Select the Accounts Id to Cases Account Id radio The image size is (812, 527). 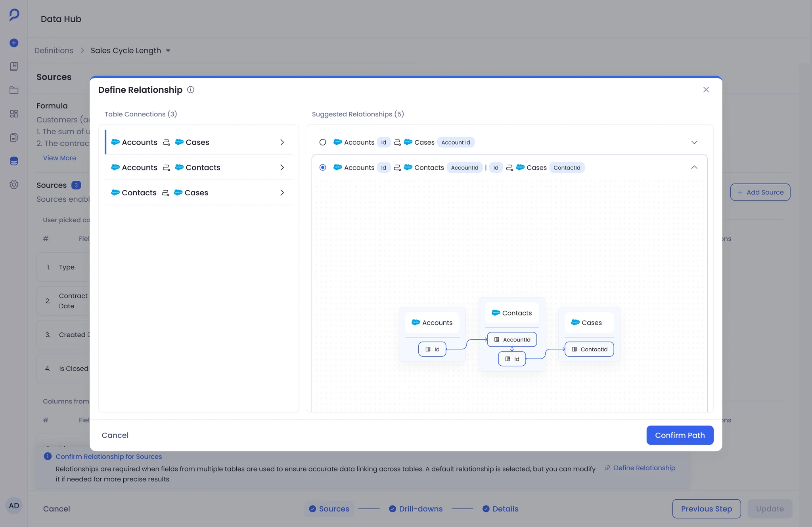(323, 142)
